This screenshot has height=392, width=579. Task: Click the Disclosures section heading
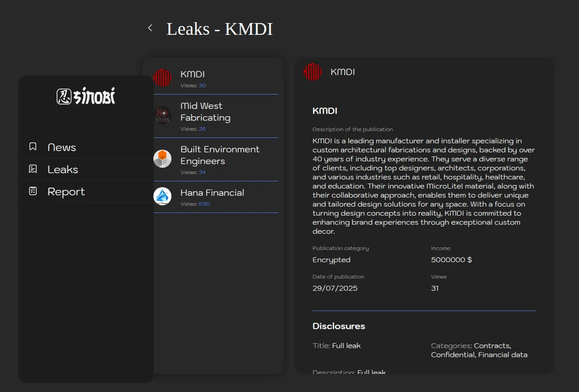pos(339,326)
